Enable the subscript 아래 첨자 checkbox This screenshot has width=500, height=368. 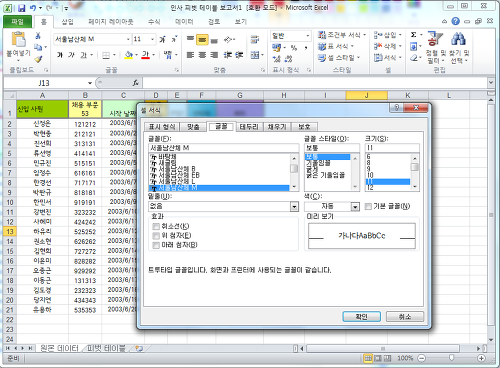156,245
